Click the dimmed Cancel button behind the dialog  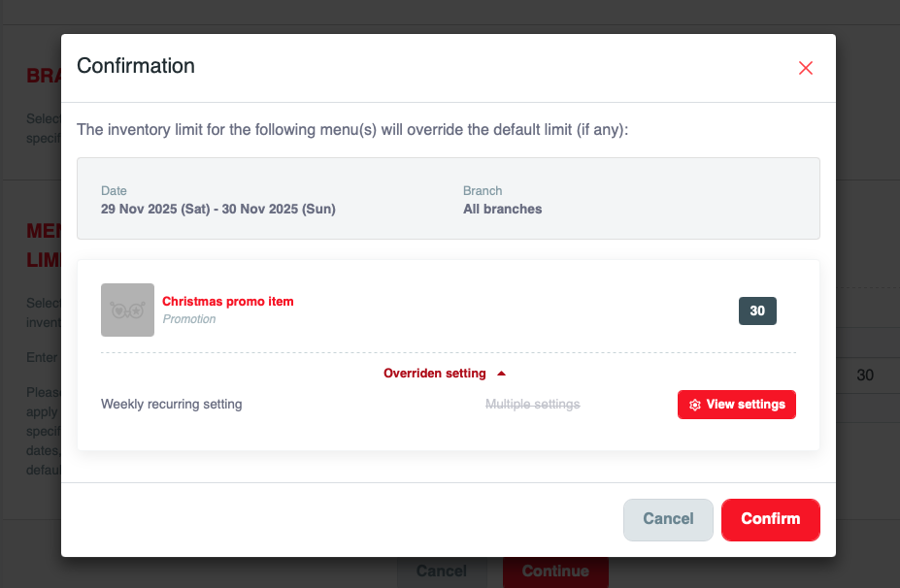coord(441,572)
